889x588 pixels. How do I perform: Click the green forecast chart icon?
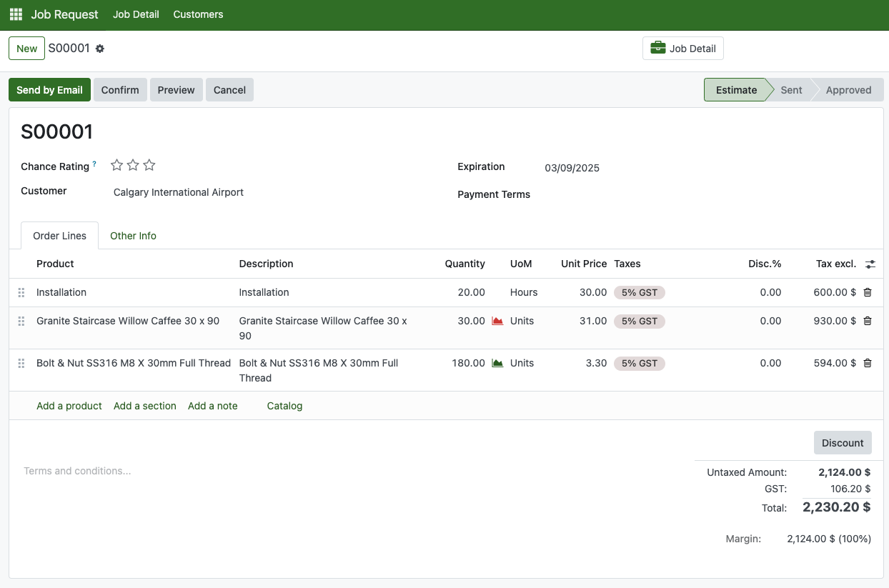(x=497, y=363)
